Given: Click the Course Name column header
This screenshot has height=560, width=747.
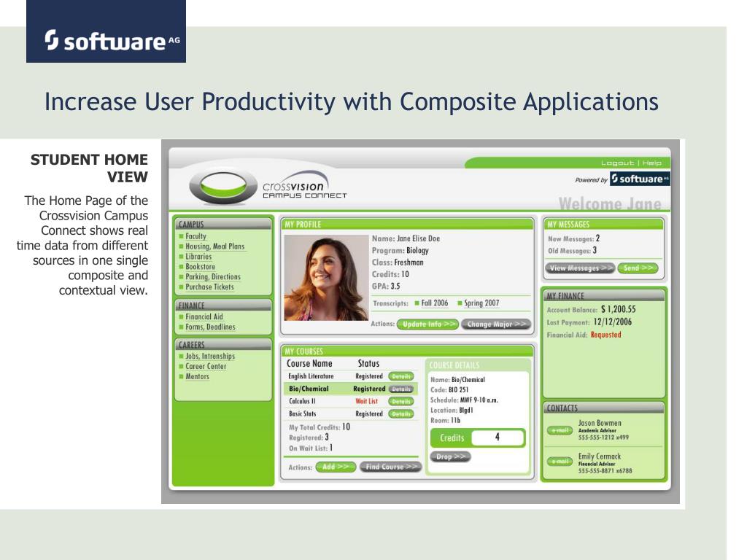Looking at the screenshot, I should [309, 363].
